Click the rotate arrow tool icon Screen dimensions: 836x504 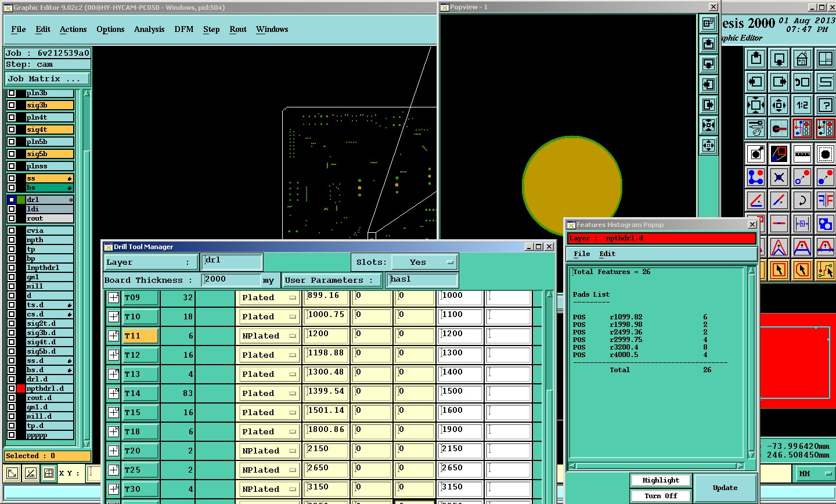tap(802, 200)
